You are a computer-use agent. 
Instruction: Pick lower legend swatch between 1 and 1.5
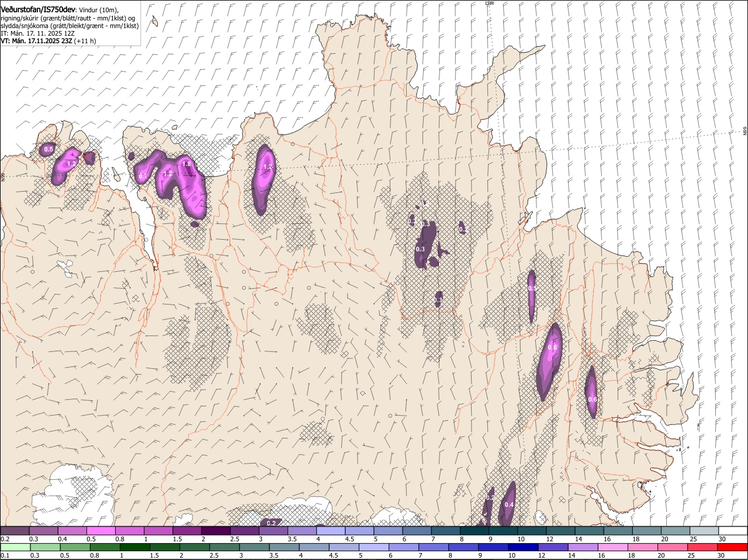coord(134,547)
